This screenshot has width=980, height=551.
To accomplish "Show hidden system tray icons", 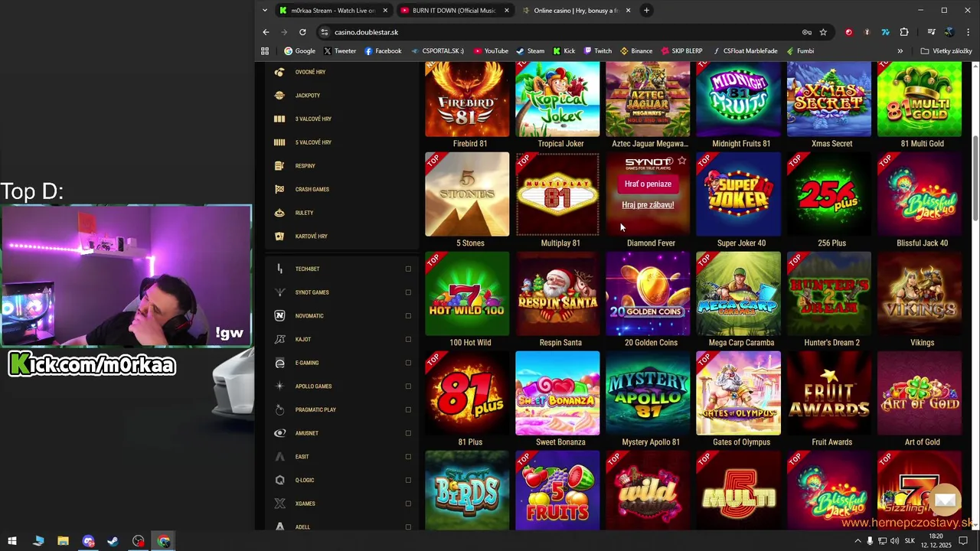I will click(857, 541).
